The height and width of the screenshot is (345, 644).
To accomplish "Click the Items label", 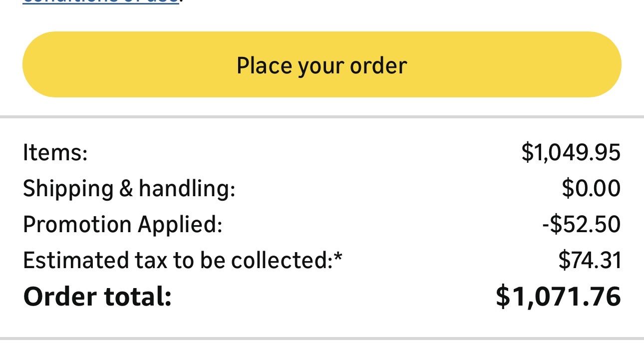I will point(55,152).
